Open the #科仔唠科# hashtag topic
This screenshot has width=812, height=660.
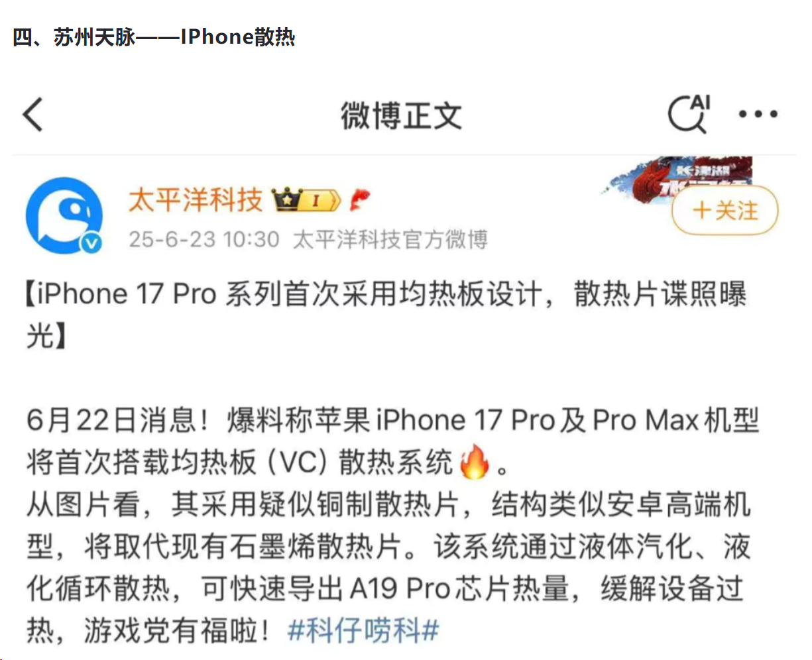pos(363,630)
